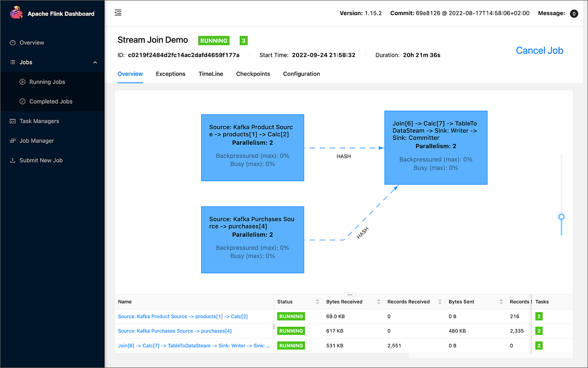Open Join[6] -> Calc[7] table link
This screenshot has height=368, width=588.
194,346
